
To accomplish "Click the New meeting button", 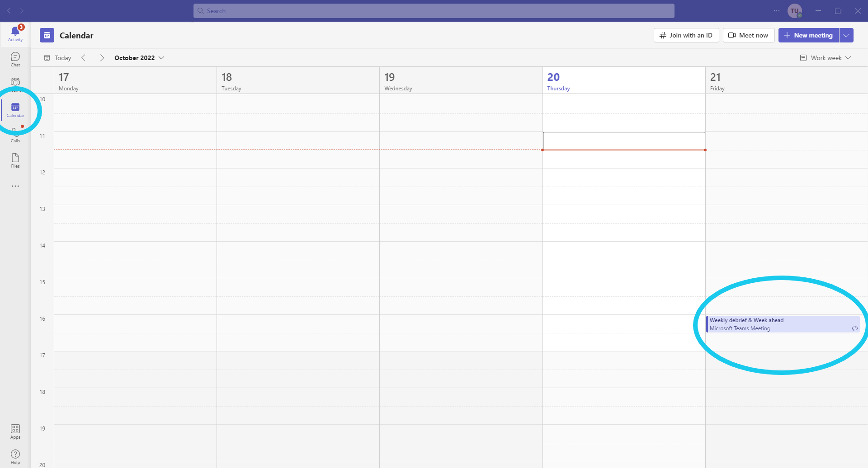I will (x=808, y=35).
